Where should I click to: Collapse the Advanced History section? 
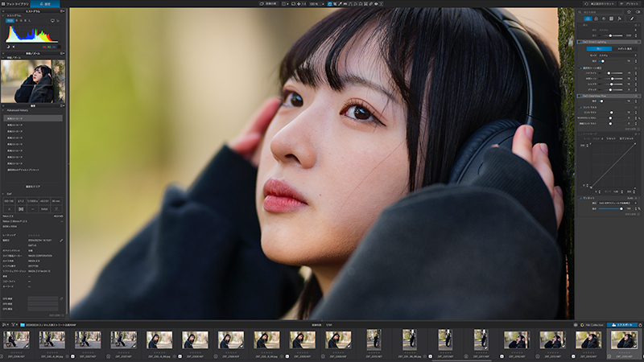pyautogui.click(x=3, y=110)
